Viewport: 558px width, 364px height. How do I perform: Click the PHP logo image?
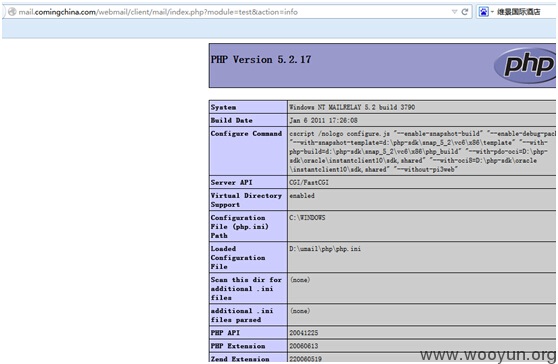[x=525, y=65]
